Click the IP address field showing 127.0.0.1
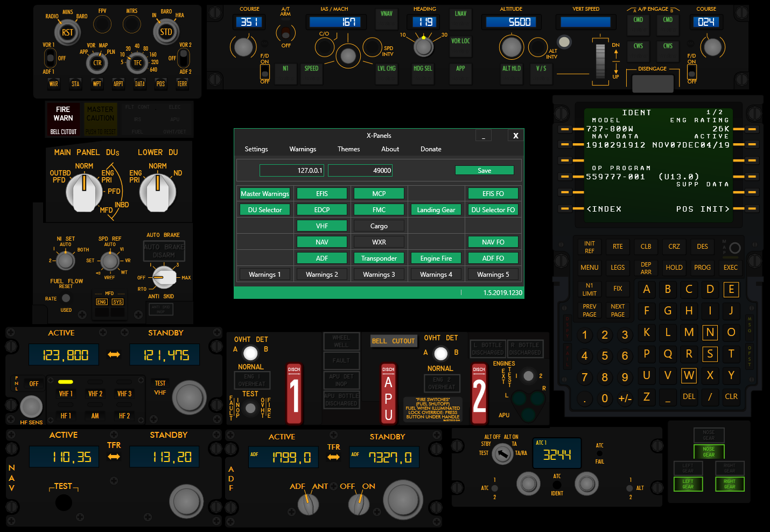The height and width of the screenshot is (532, 770). coord(292,171)
